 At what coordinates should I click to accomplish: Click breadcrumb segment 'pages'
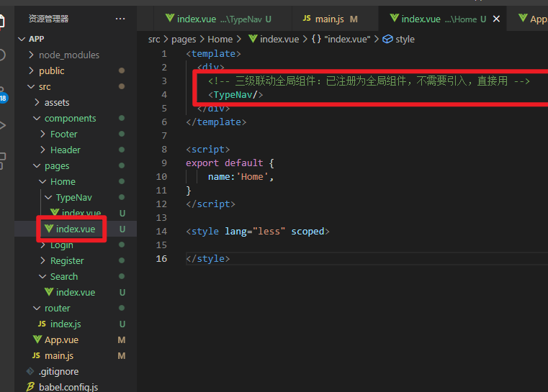coord(184,40)
